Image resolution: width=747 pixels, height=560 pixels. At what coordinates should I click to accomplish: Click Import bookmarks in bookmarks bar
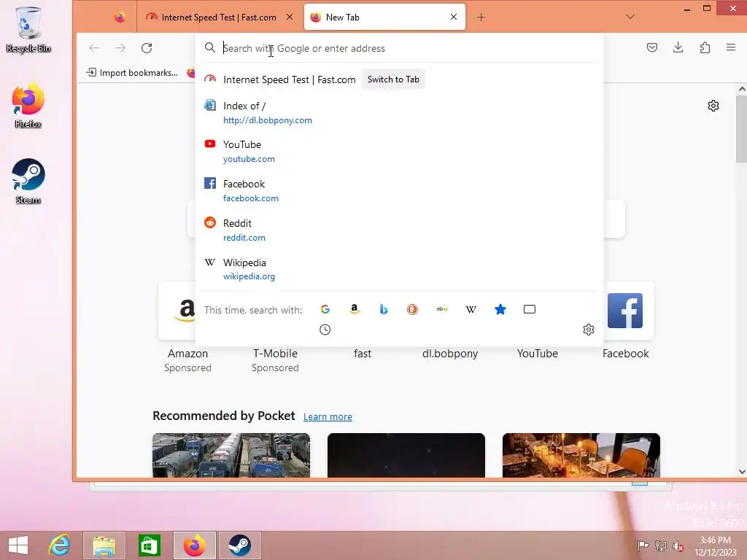[132, 72]
